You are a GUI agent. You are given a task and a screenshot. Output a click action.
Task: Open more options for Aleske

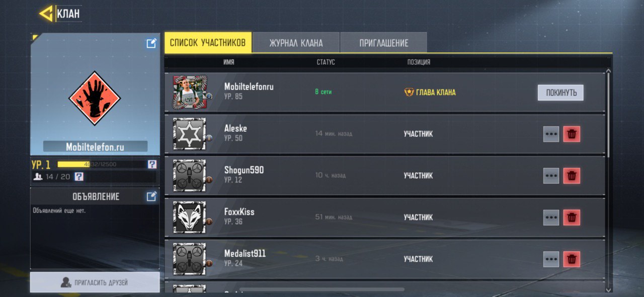551,134
